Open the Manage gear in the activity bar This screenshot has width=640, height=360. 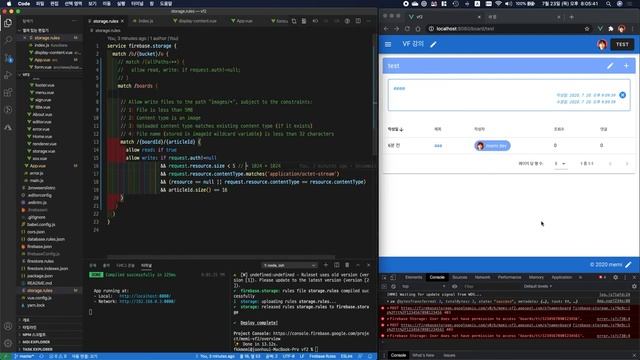[8, 343]
